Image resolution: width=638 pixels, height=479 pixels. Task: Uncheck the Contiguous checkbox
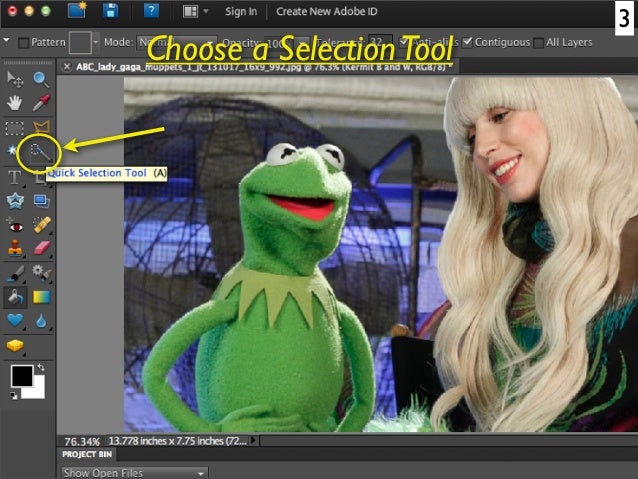(x=468, y=42)
